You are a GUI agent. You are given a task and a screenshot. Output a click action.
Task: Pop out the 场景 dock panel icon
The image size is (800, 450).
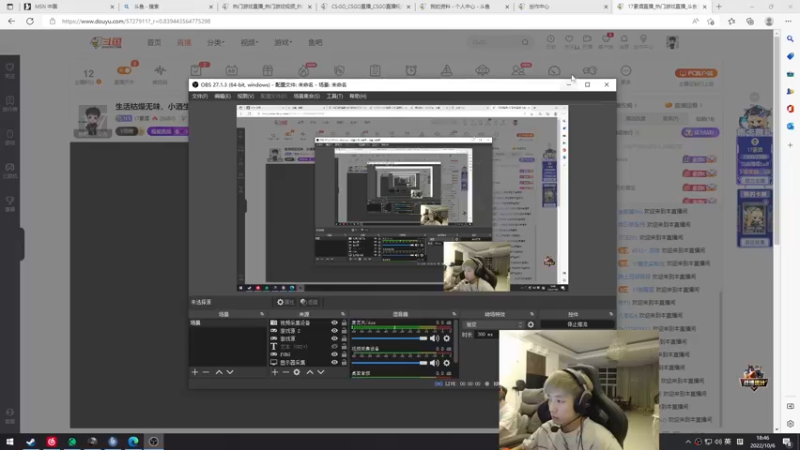point(262,314)
